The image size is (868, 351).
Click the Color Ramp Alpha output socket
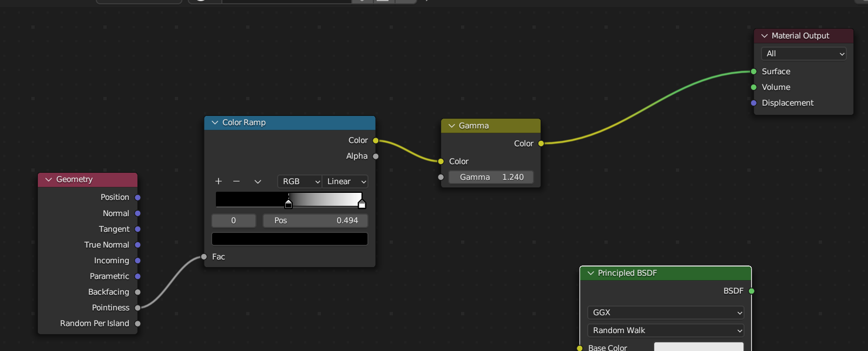point(376,156)
